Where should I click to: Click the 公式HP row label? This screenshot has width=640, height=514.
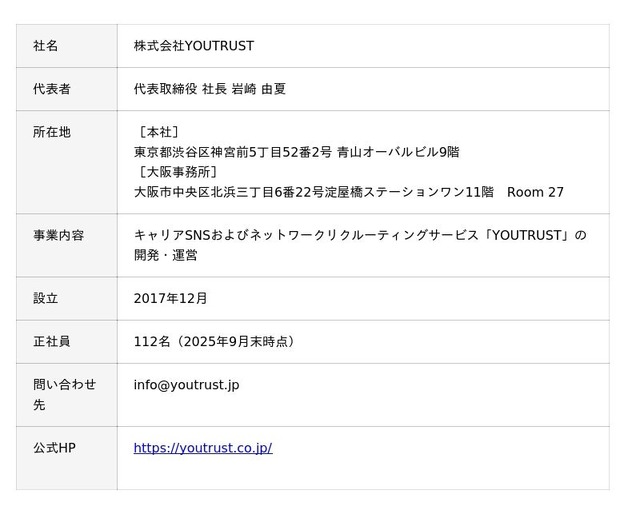[x=54, y=448]
